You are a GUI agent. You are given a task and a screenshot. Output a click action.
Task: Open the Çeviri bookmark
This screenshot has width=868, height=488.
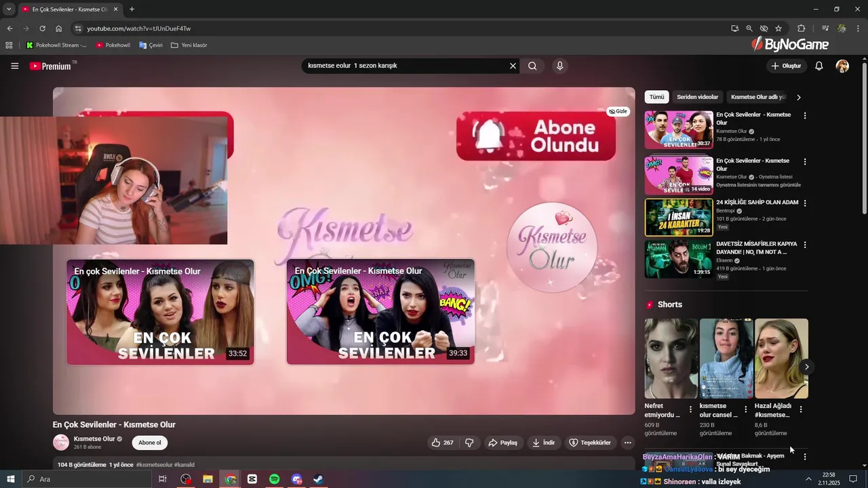[x=151, y=45]
